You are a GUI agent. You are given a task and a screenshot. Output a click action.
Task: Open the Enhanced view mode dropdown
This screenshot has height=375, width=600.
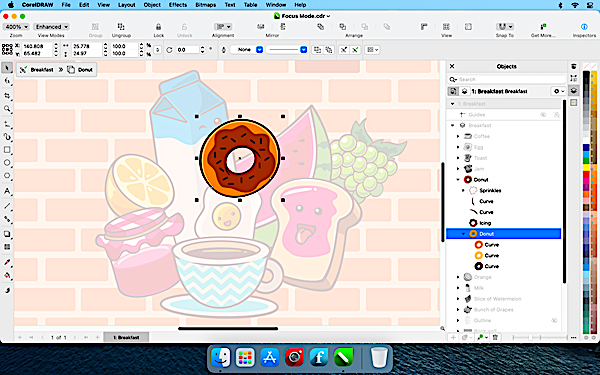click(x=51, y=27)
